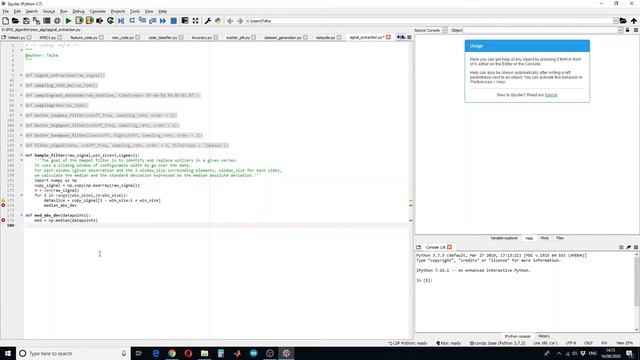Save all files using toolbar icon
Image resolution: width=640 pixels, height=360 pixels.
pyautogui.click(x=36, y=21)
